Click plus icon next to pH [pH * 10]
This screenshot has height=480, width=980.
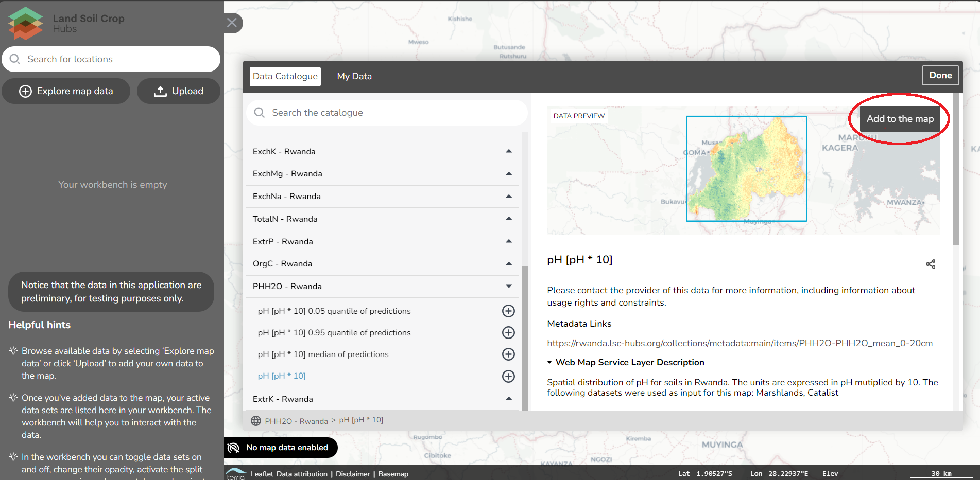point(508,376)
